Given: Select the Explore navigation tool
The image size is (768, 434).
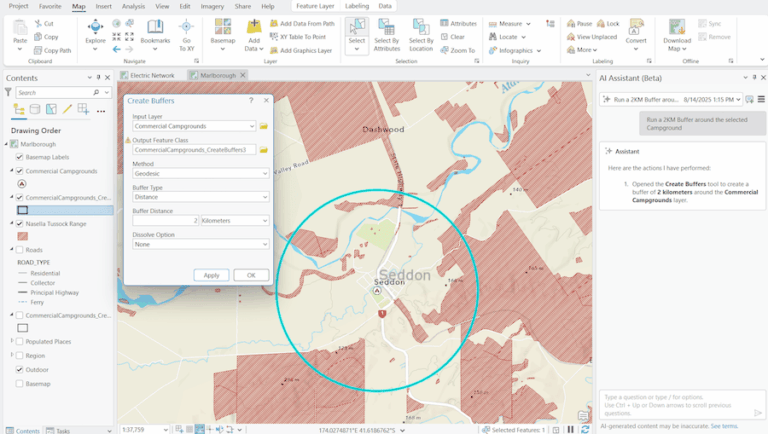Looking at the screenshot, I should (95, 29).
